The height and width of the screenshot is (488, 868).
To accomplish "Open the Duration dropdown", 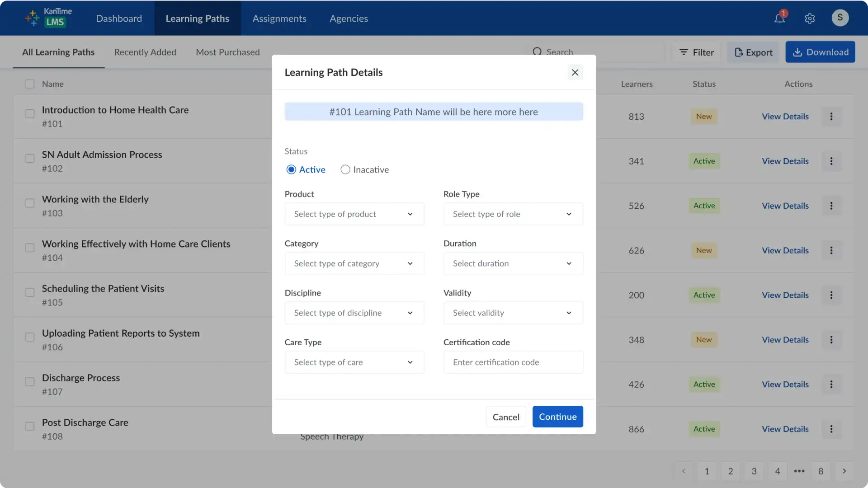I will (x=513, y=263).
